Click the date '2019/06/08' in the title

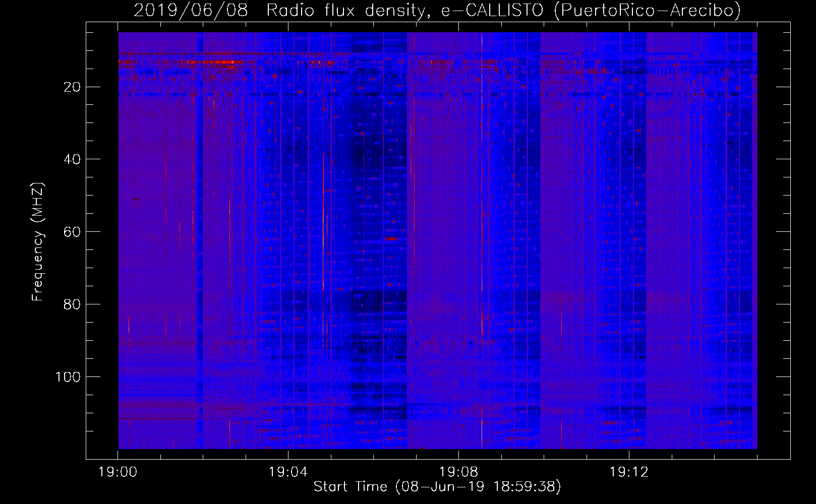point(191,10)
